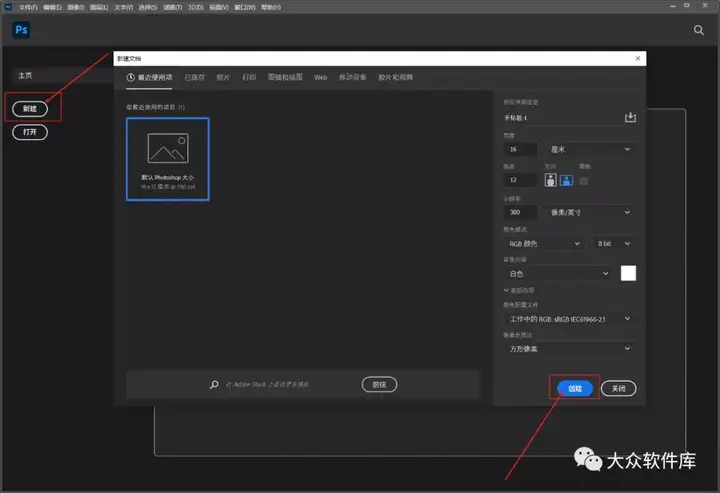Open the 3D(D) menu

coord(196,7)
